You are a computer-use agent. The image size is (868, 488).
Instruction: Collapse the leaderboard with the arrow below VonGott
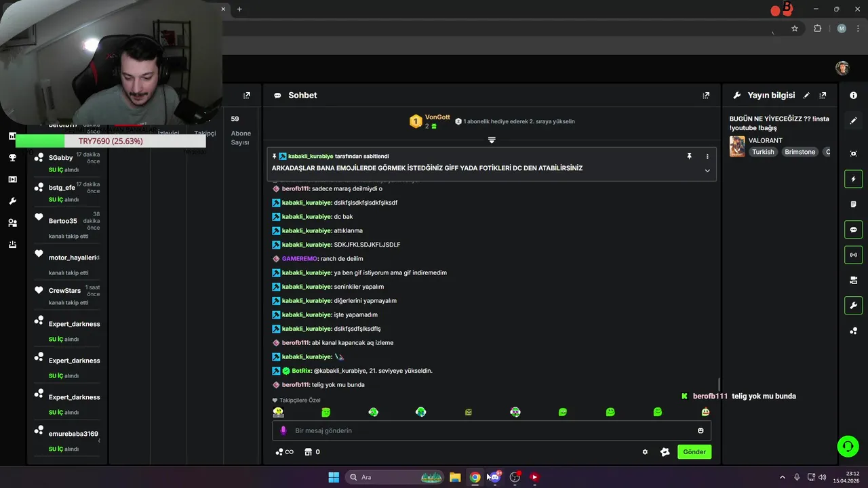492,140
